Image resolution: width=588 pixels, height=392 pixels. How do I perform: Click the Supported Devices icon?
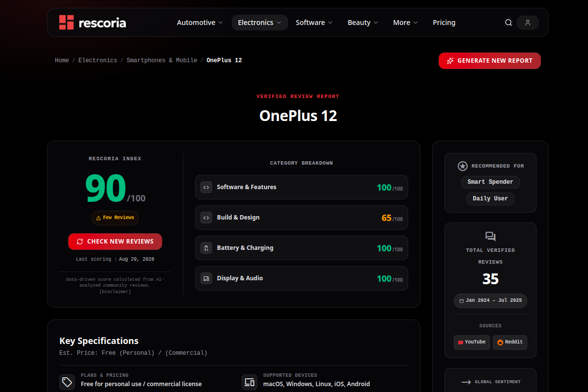[249, 382]
